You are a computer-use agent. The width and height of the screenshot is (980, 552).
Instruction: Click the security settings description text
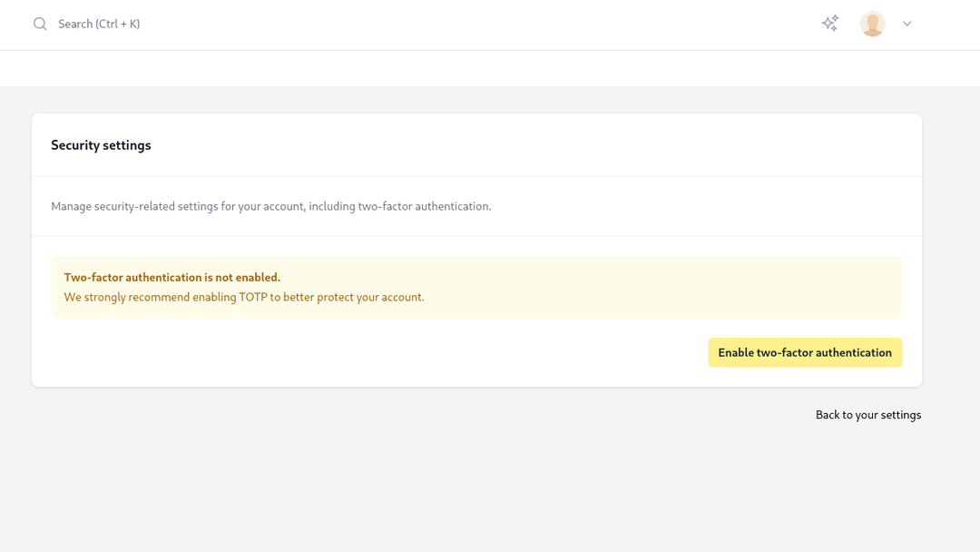270,206
